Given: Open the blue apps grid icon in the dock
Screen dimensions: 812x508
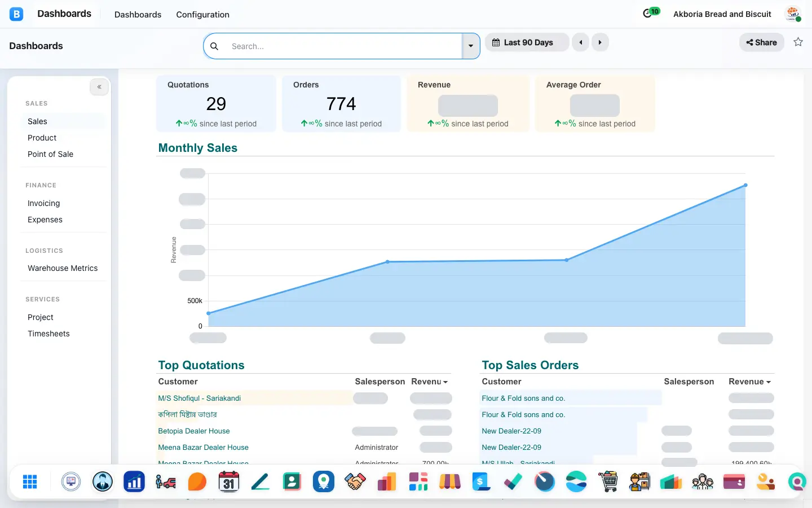Looking at the screenshot, I should click(x=30, y=481).
